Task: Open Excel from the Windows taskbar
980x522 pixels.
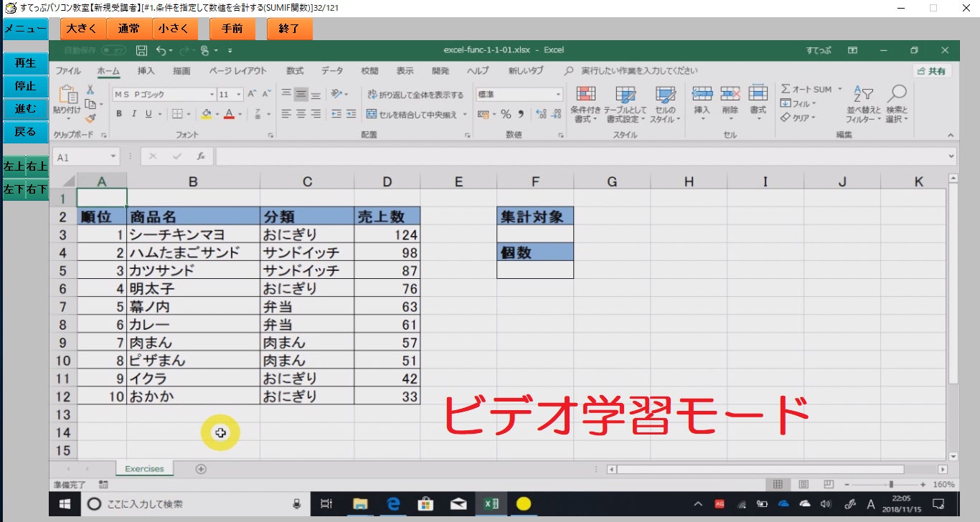Action: pyautogui.click(x=491, y=504)
